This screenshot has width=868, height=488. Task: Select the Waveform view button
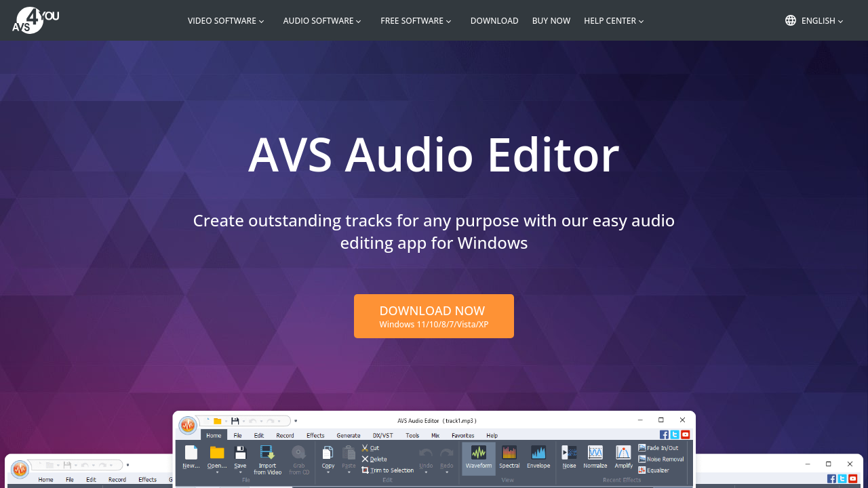[479, 457]
